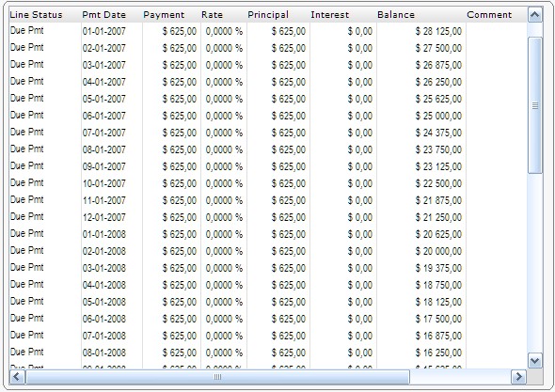Select the payment date 06-01-2007 cell
Screen dimensions: 555x392
tap(104, 116)
